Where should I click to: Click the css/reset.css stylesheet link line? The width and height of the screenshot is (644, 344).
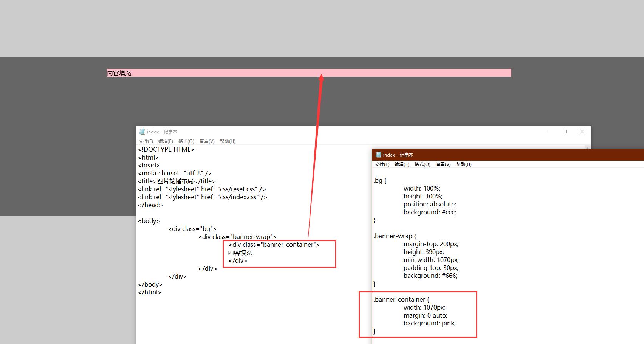click(x=202, y=189)
